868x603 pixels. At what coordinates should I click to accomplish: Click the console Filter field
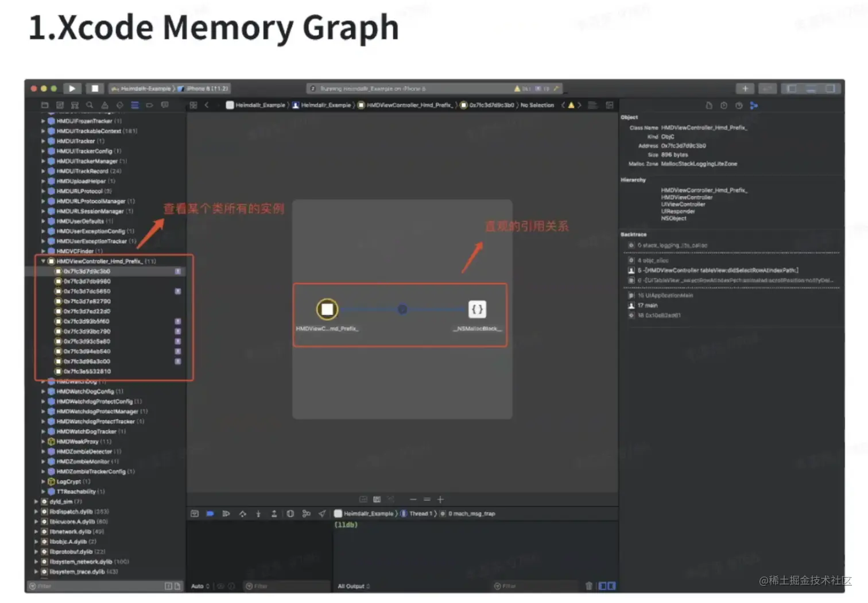pyautogui.click(x=537, y=586)
